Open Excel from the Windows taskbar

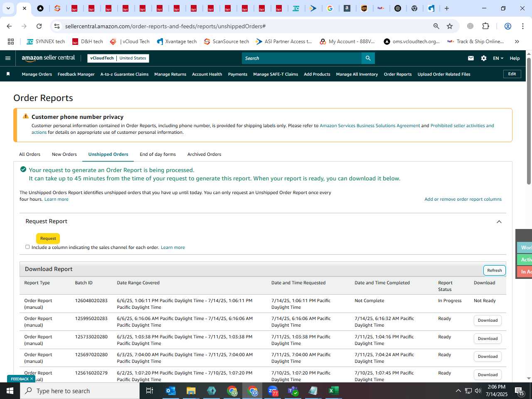334,391
